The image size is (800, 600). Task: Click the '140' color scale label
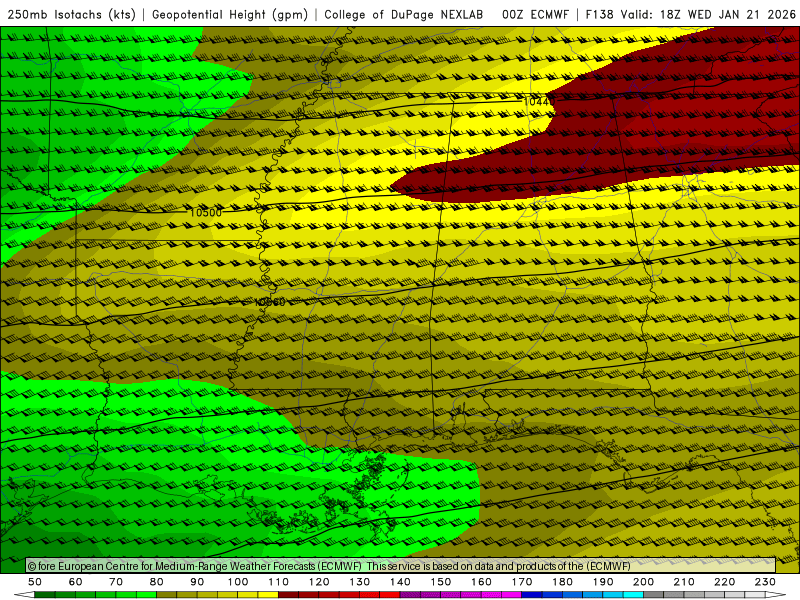(400, 582)
